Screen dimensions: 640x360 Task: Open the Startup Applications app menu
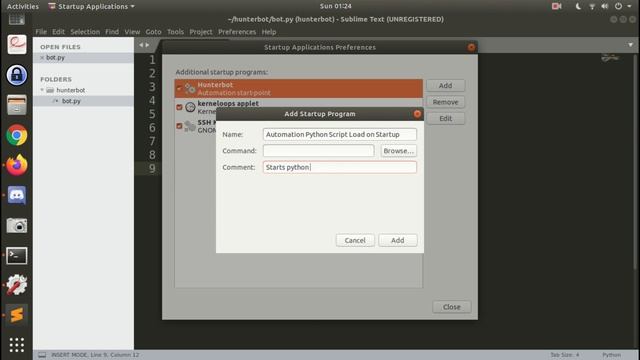click(92, 6)
